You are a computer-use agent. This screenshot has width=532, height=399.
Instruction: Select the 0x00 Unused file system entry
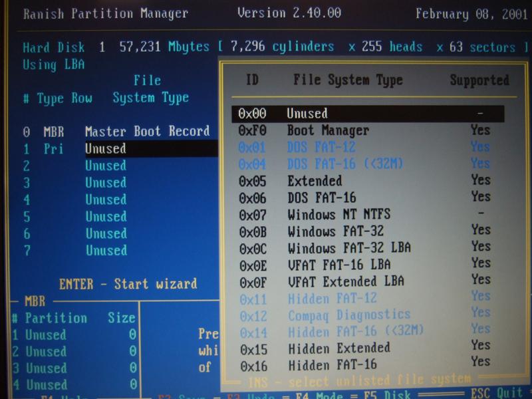coord(368,114)
